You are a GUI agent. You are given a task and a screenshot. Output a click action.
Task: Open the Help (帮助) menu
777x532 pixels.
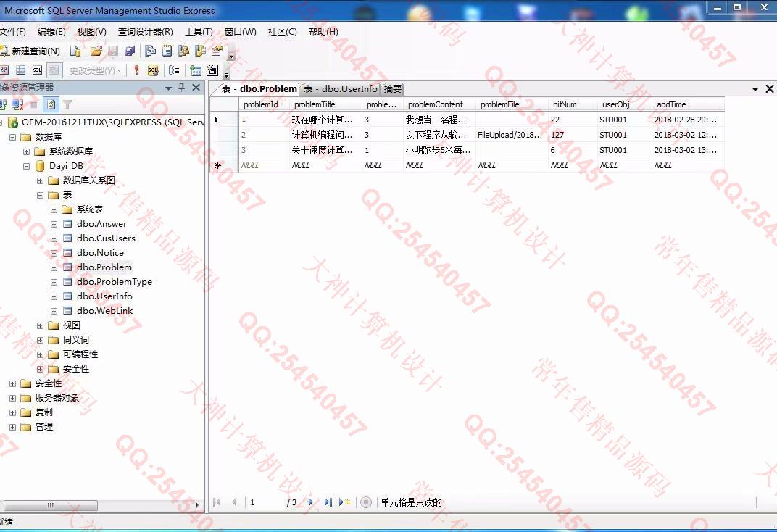323,32
